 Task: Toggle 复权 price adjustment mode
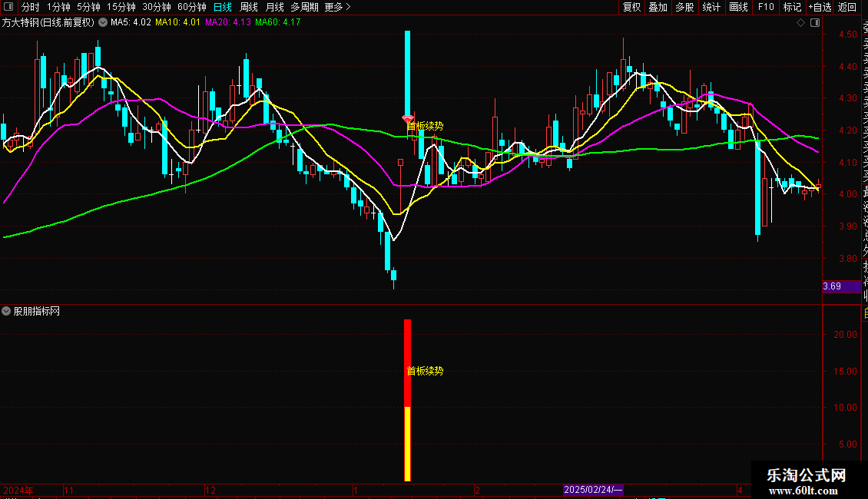pos(631,7)
